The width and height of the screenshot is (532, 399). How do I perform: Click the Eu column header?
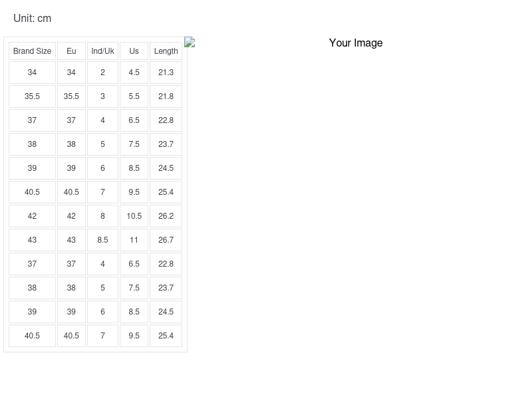click(x=71, y=51)
